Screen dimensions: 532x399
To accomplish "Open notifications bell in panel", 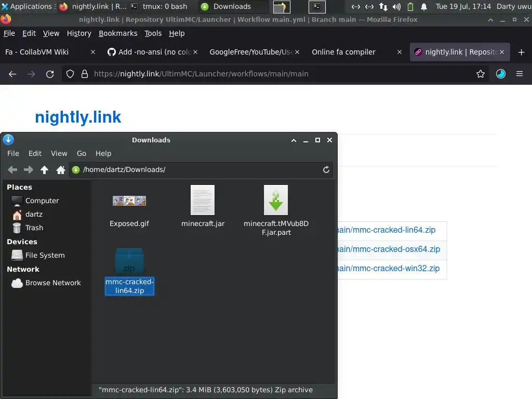I will [x=424, y=6].
